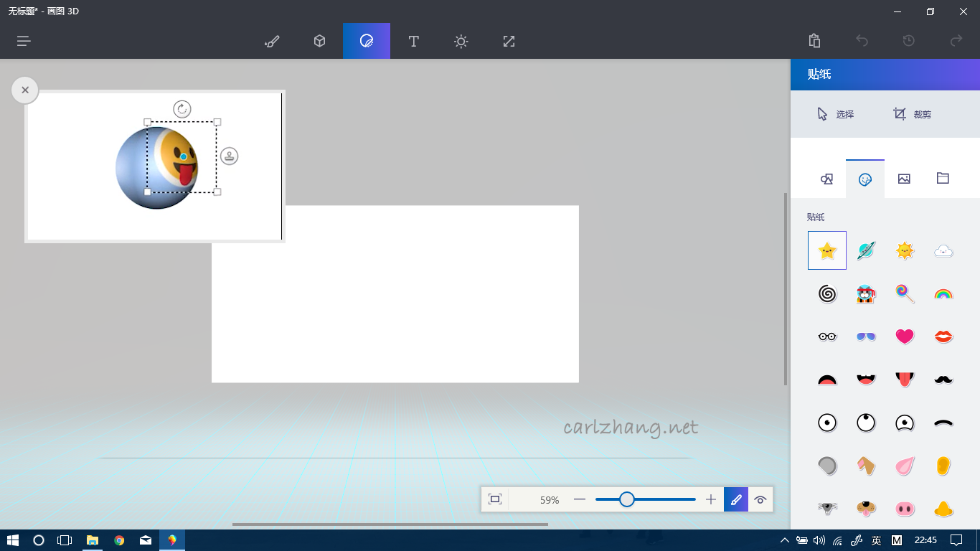The image size is (980, 551).
Task: Select the Brushes tool in the top toolbar
Action: click(x=271, y=41)
